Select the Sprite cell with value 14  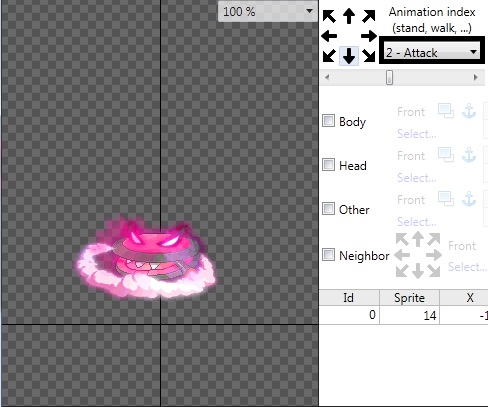(410, 315)
